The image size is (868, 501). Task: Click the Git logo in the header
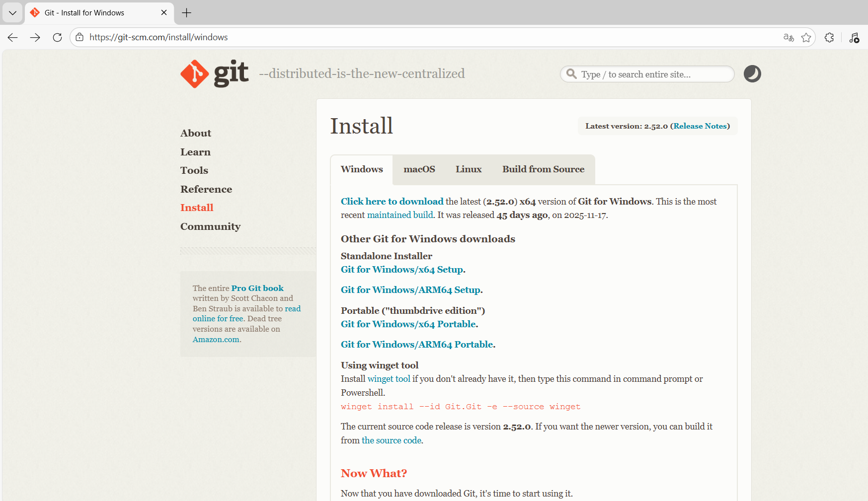(214, 73)
